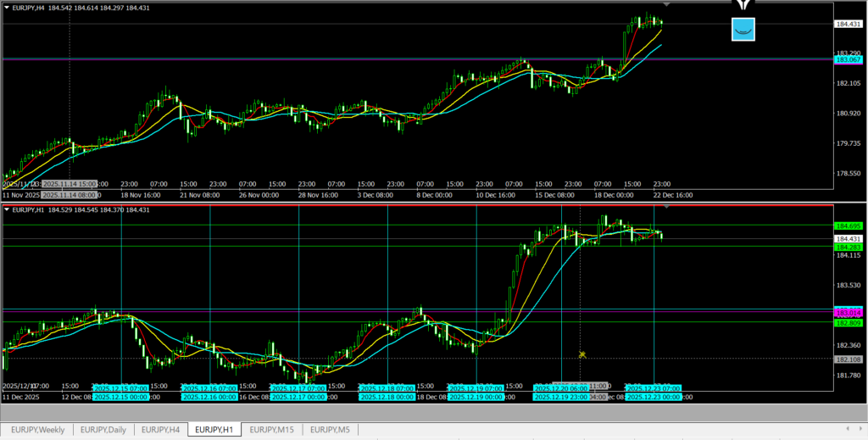Image resolution: width=868 pixels, height=440 pixels.
Task: Select the green 184.695 price level label
Action: (x=849, y=226)
